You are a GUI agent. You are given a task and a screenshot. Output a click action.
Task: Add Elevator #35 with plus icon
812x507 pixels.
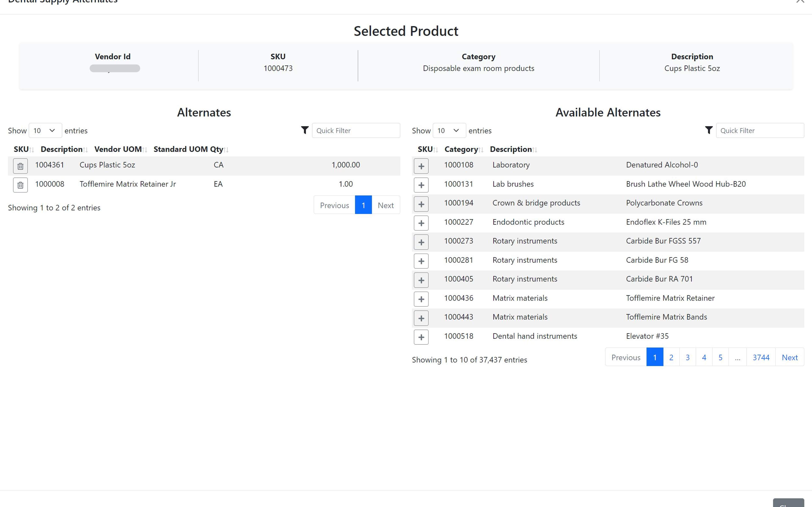coord(421,337)
